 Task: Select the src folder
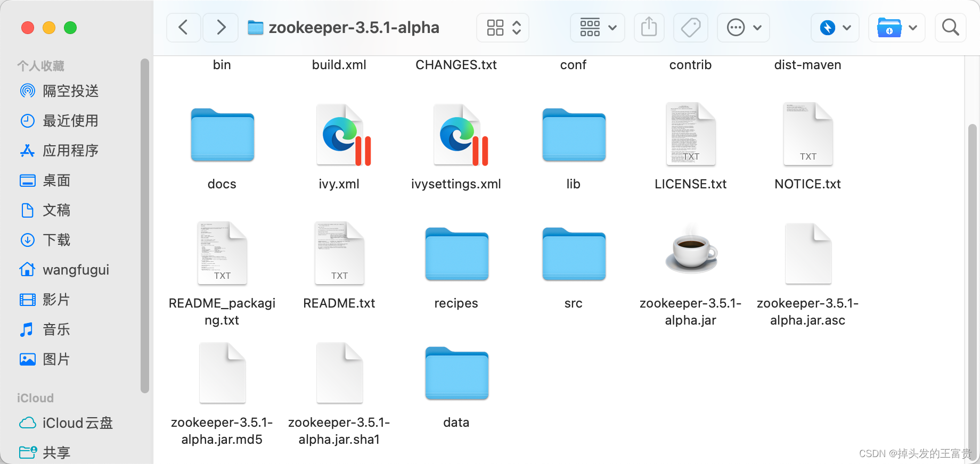[x=574, y=254]
